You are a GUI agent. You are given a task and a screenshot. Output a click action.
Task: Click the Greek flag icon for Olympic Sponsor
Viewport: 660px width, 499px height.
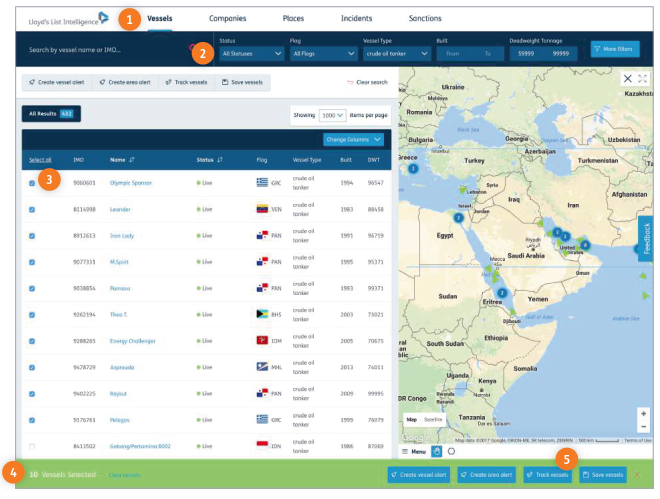(x=262, y=182)
